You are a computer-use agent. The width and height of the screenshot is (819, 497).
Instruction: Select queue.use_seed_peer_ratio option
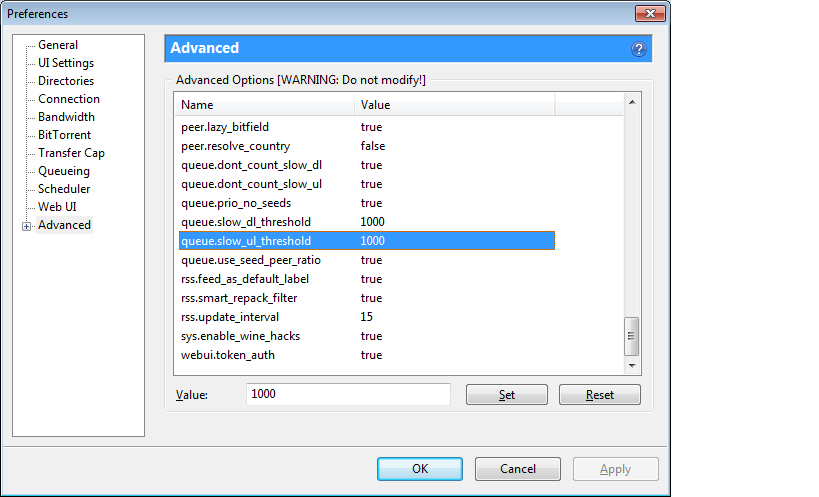(367, 260)
